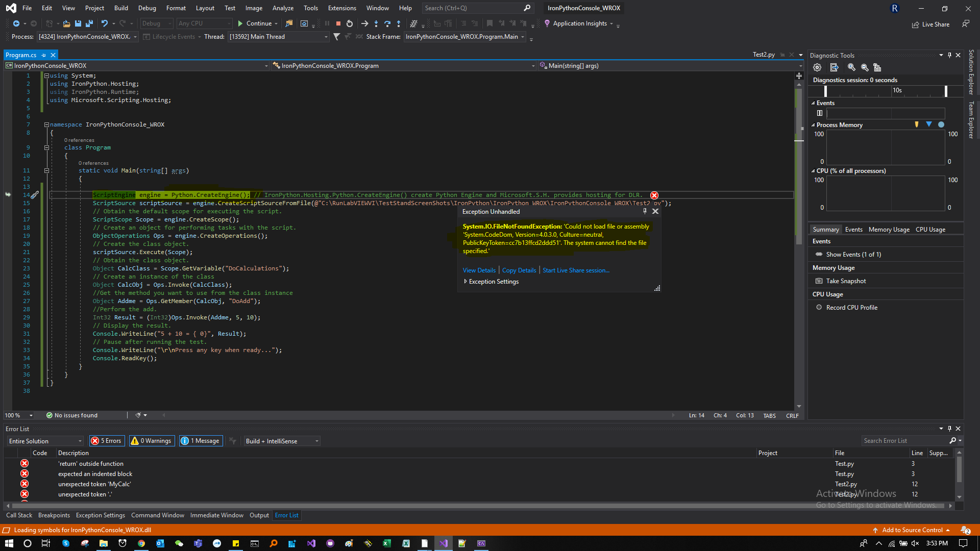Click the Restart debugging icon
Screen dimensions: 980x551
click(349, 23)
